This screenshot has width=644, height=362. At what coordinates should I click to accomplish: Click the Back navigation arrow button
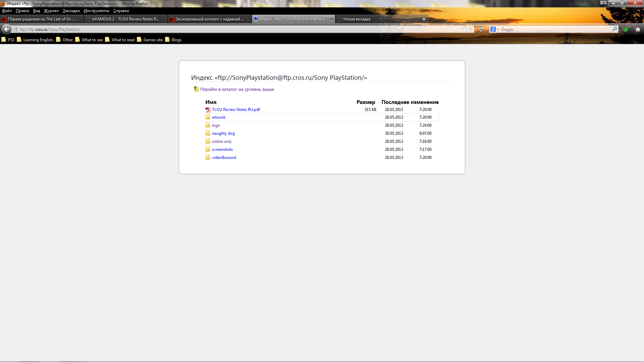coord(6,29)
